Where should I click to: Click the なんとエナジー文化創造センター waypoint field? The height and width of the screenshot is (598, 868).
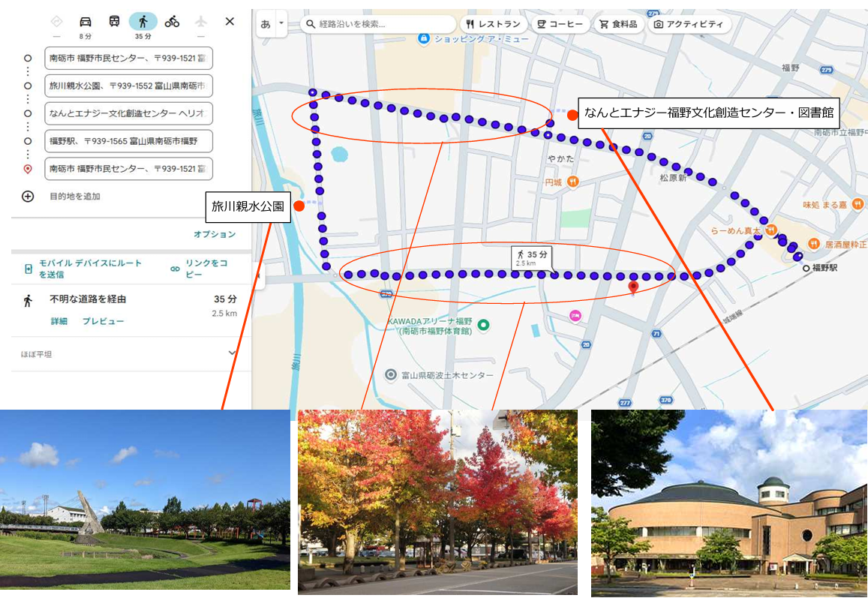[128, 113]
